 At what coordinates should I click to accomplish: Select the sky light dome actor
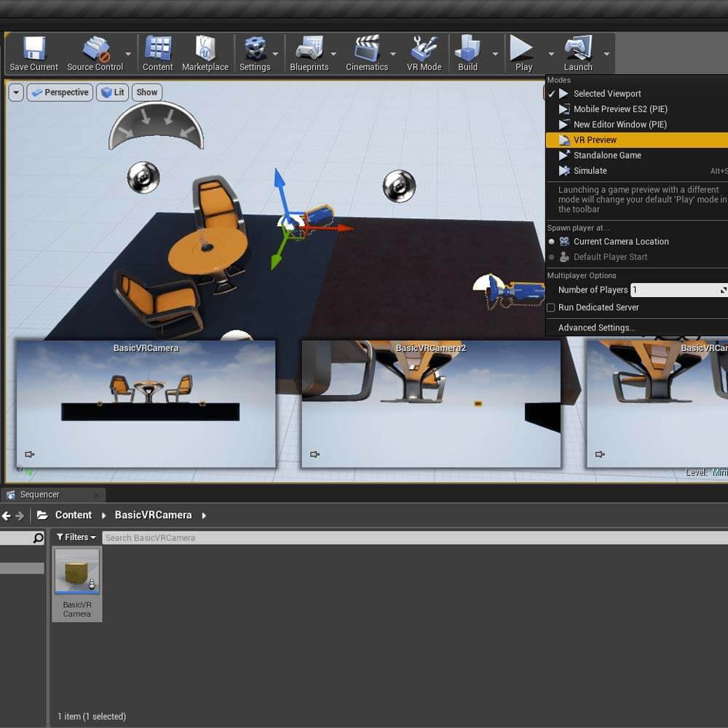click(x=156, y=126)
